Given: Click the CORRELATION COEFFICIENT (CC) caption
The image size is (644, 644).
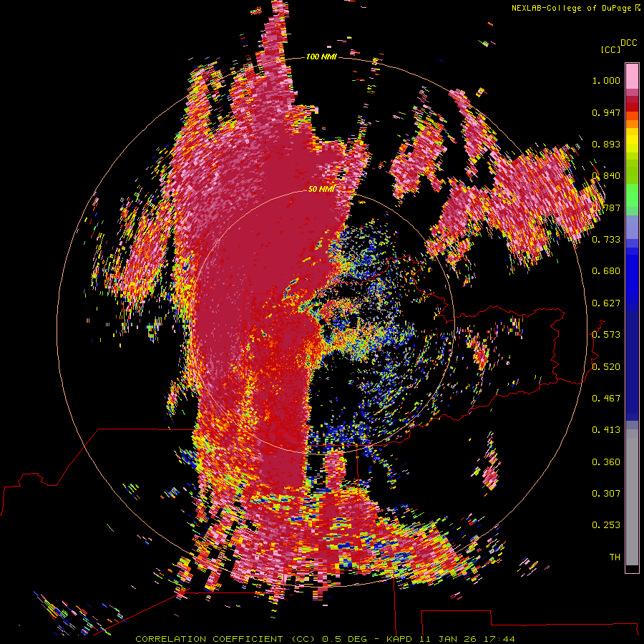Looking at the screenshot, I should pos(225,639).
